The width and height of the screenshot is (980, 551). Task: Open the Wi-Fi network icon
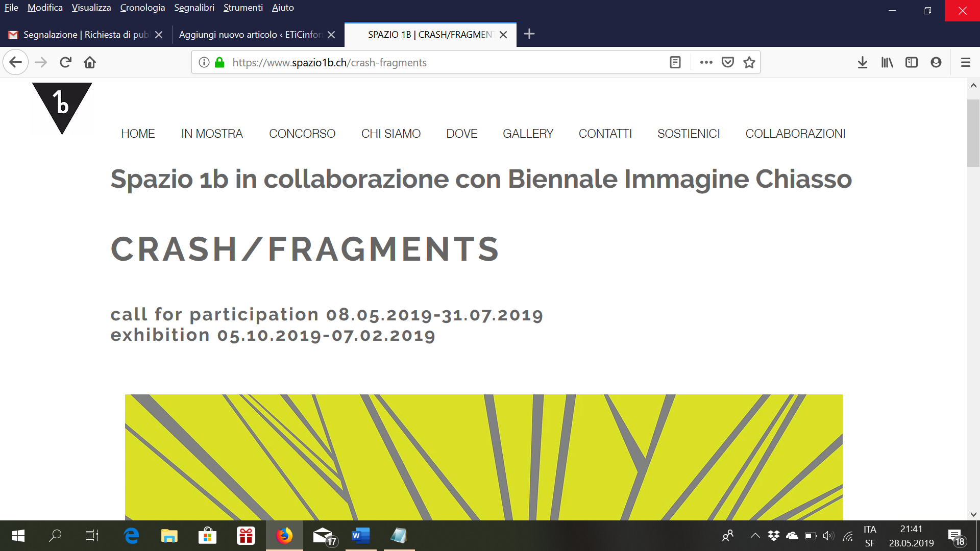[848, 536]
